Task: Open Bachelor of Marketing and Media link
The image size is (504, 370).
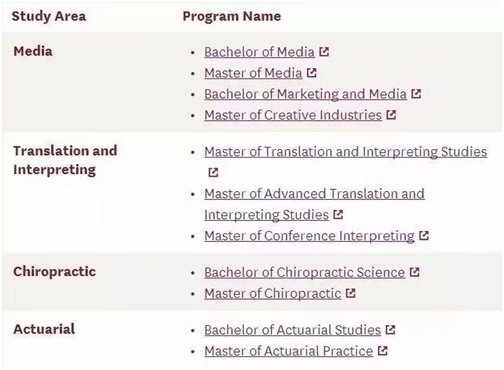Action: click(x=305, y=94)
